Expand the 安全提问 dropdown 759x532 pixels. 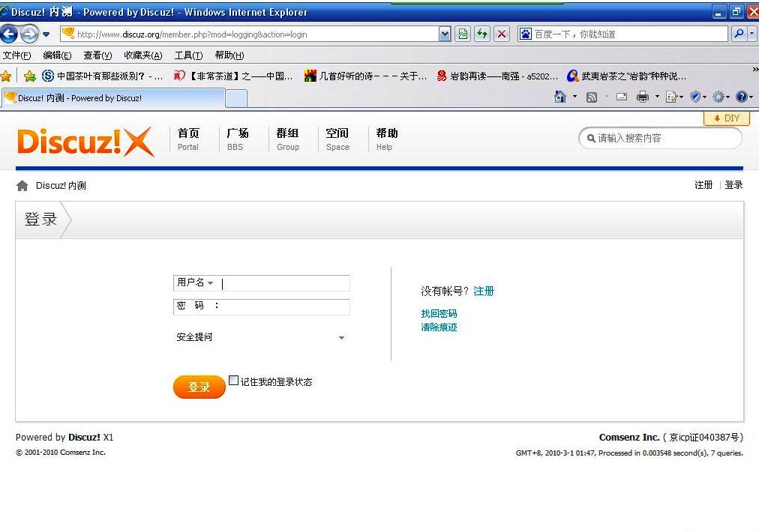(x=261, y=337)
